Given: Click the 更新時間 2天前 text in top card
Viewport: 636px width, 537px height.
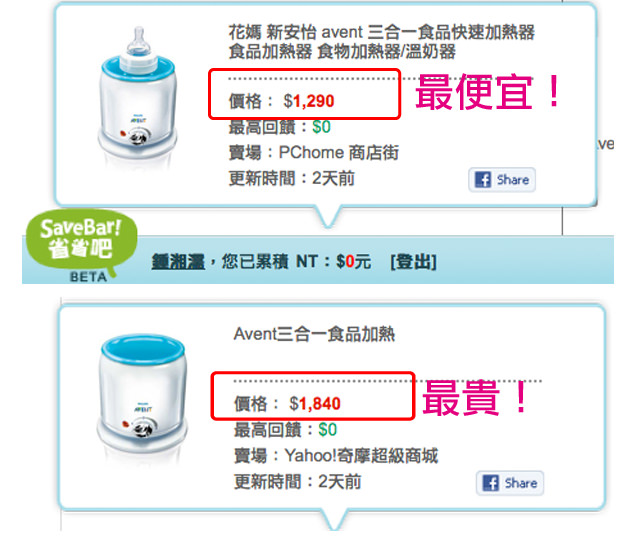Looking at the screenshot, I should [x=291, y=178].
